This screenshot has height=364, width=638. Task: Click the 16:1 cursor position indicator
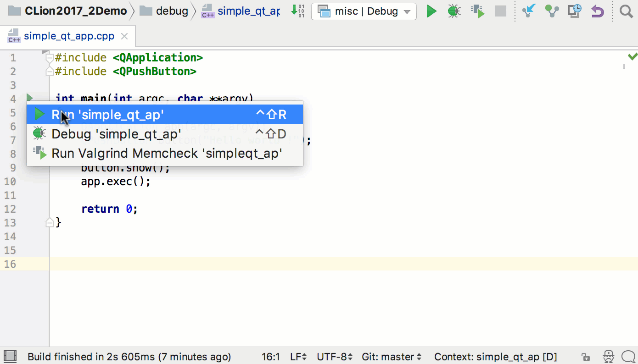(x=270, y=357)
